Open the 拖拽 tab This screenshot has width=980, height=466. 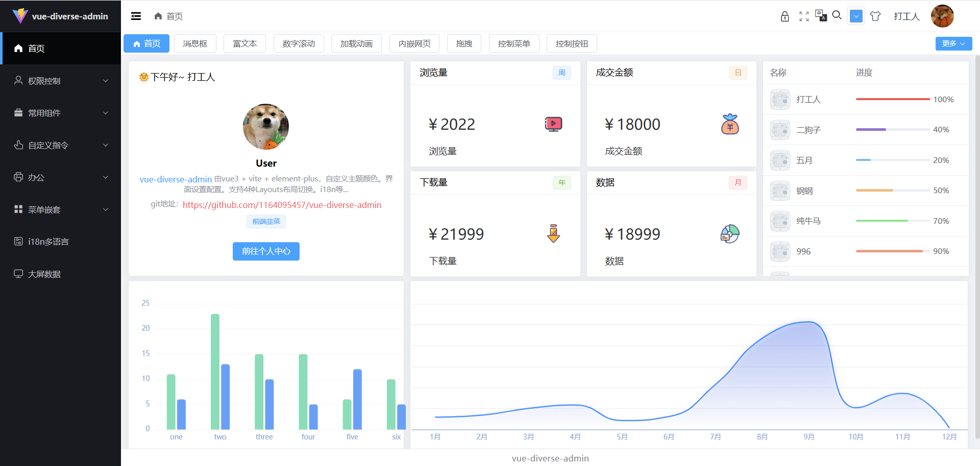[464, 43]
